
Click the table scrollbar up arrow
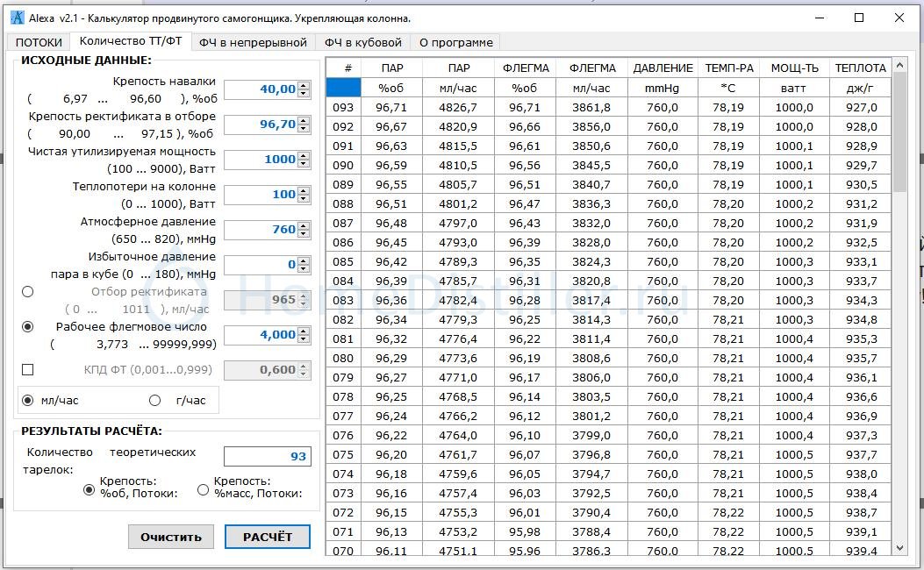pos(899,66)
